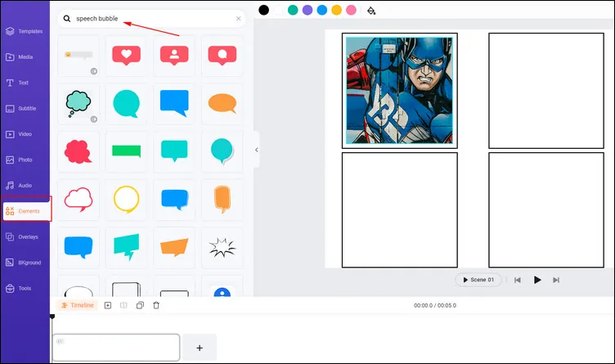This screenshot has width=615, height=364.
Task: Add the blue rough-edged speech bubble
Action: 174,200
